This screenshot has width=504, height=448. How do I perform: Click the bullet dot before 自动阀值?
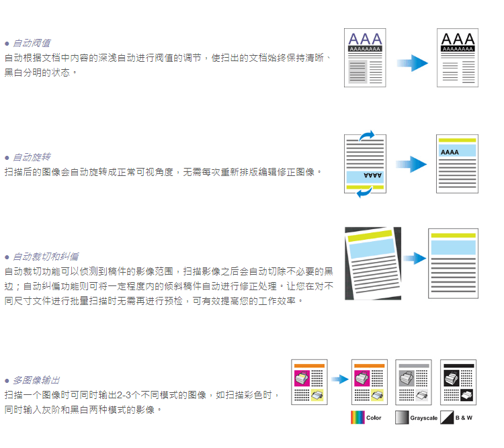coord(7,44)
